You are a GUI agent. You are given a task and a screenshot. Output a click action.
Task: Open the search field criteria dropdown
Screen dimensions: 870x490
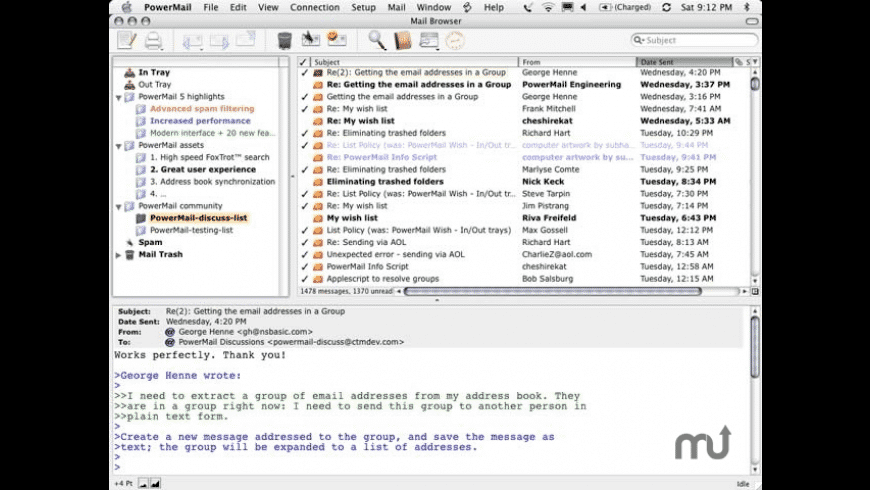(638, 40)
